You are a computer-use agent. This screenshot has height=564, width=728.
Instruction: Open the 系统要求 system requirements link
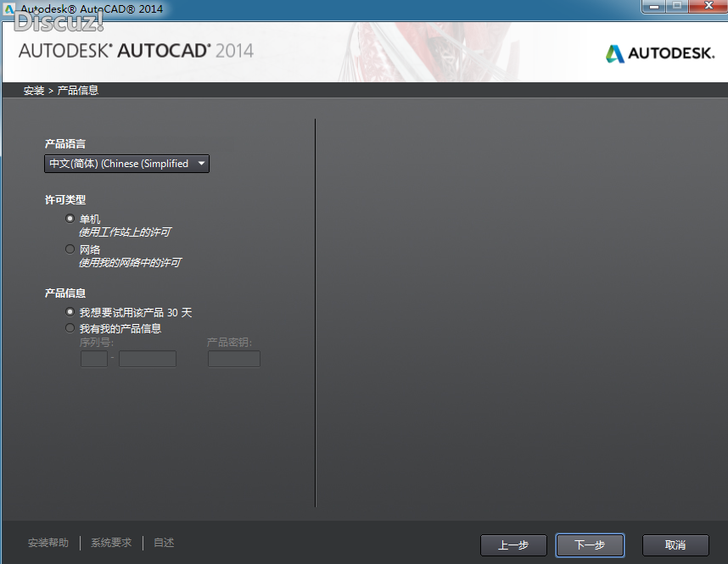pos(111,543)
